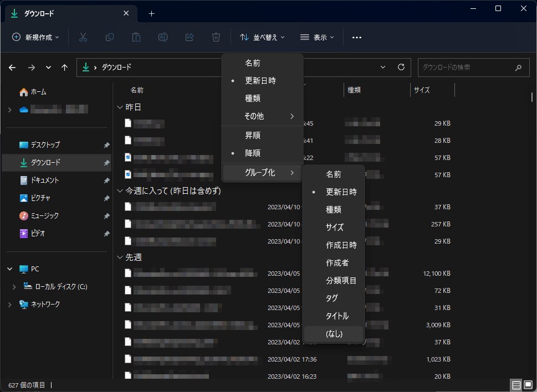
Task: Collapse the 昨日 file group
Action: click(120, 107)
